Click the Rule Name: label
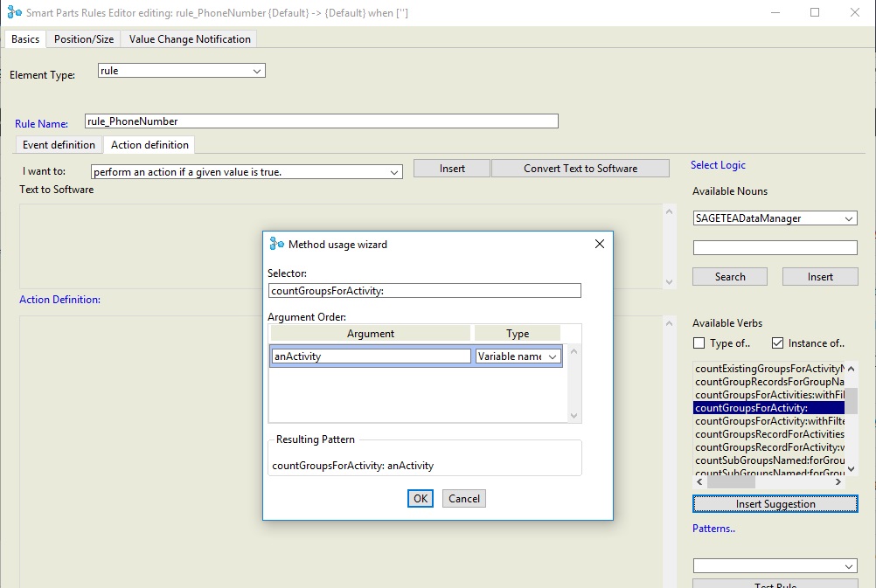876x588 pixels. tap(41, 124)
